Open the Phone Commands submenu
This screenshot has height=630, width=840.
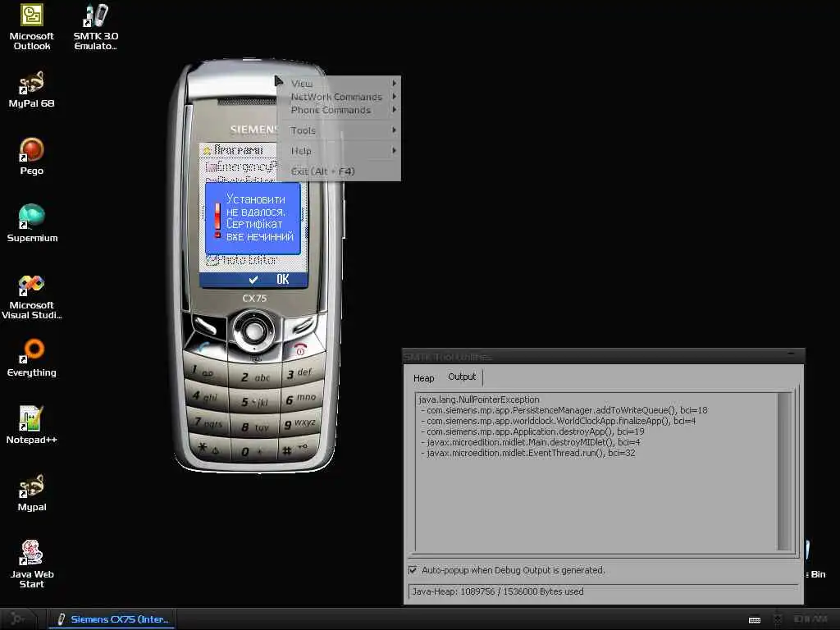coord(339,110)
